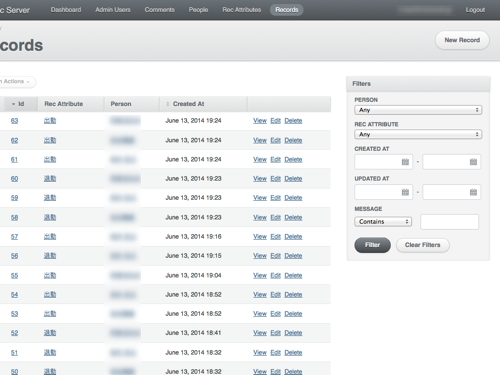Delete record 61
This screenshot has width=500, height=375.
click(293, 160)
